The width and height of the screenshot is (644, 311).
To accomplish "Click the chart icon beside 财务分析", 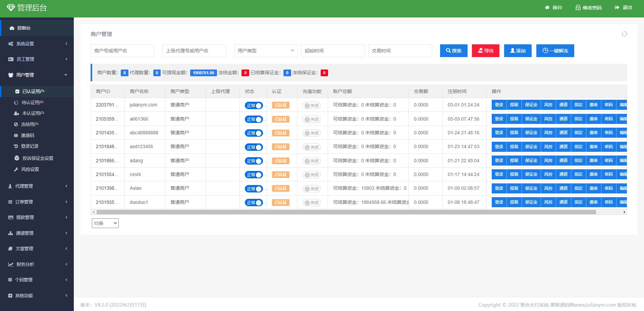I will click(11, 264).
